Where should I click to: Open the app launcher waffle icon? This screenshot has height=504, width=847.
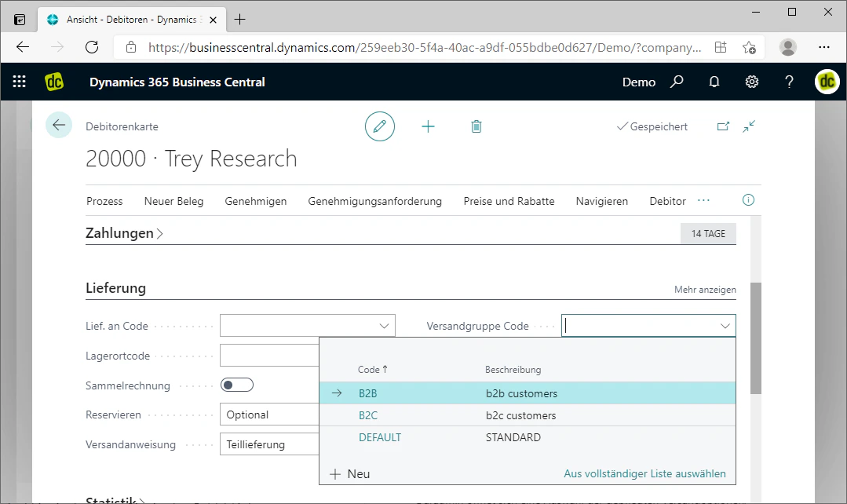pyautogui.click(x=20, y=82)
